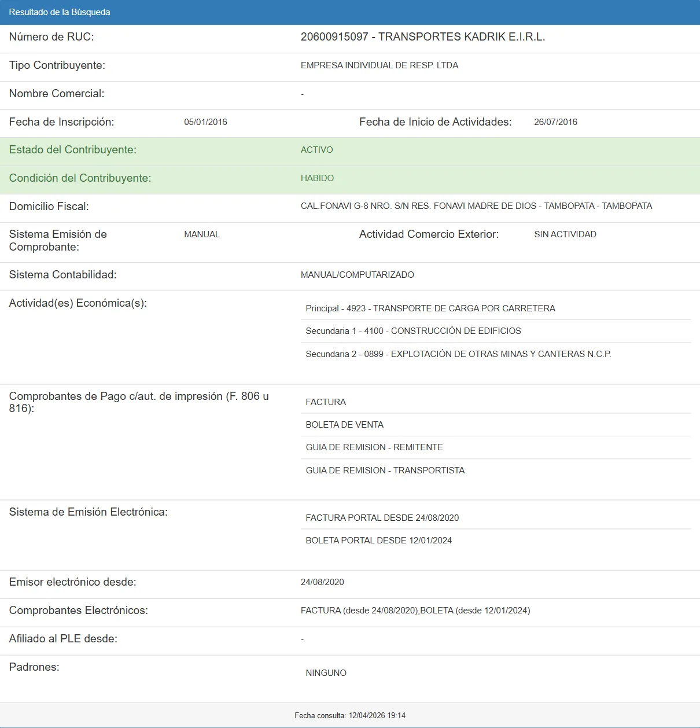
Task: Click the GUIA DE REMISION - REMITENTE row
Action: click(x=374, y=447)
